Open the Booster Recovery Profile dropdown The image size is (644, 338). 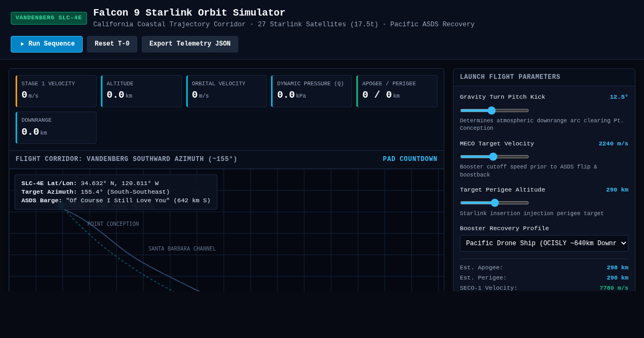coord(544,243)
